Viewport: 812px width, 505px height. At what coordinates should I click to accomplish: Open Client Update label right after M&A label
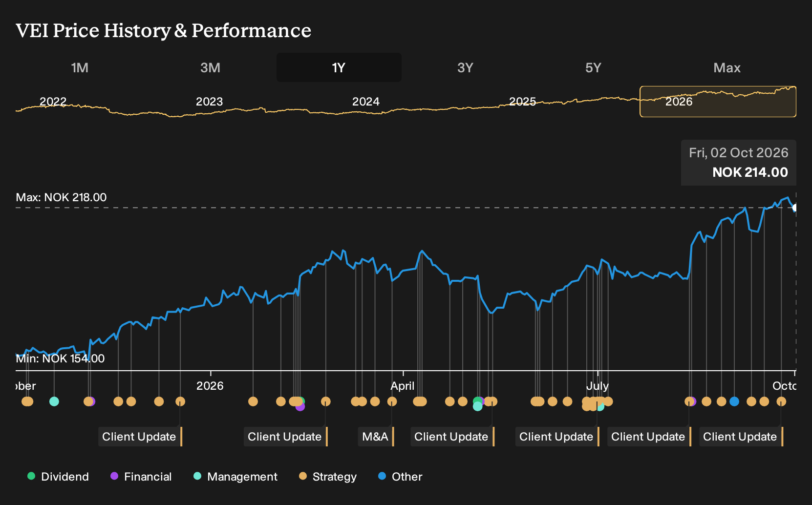pos(452,437)
